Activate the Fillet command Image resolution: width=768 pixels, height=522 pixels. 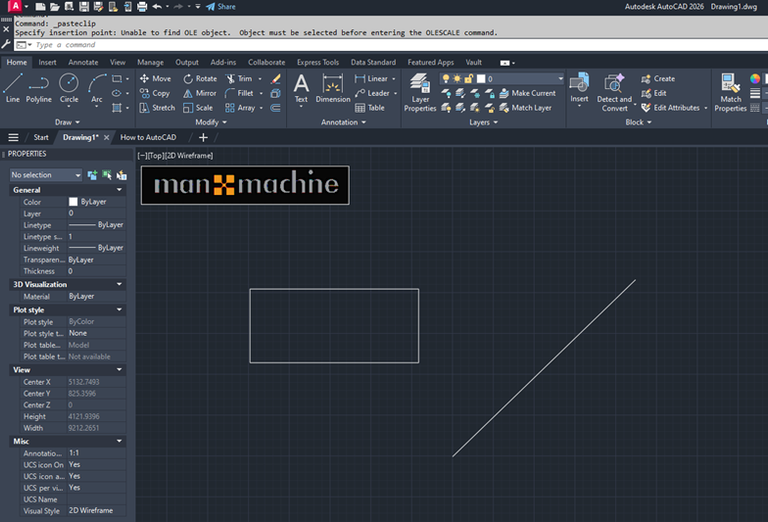click(x=240, y=93)
